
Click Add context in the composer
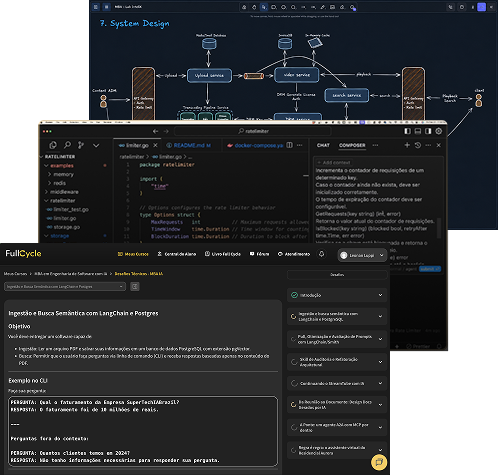click(x=334, y=162)
